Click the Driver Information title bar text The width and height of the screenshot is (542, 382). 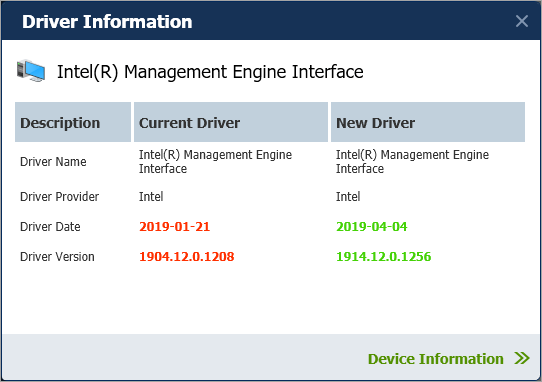tap(107, 21)
